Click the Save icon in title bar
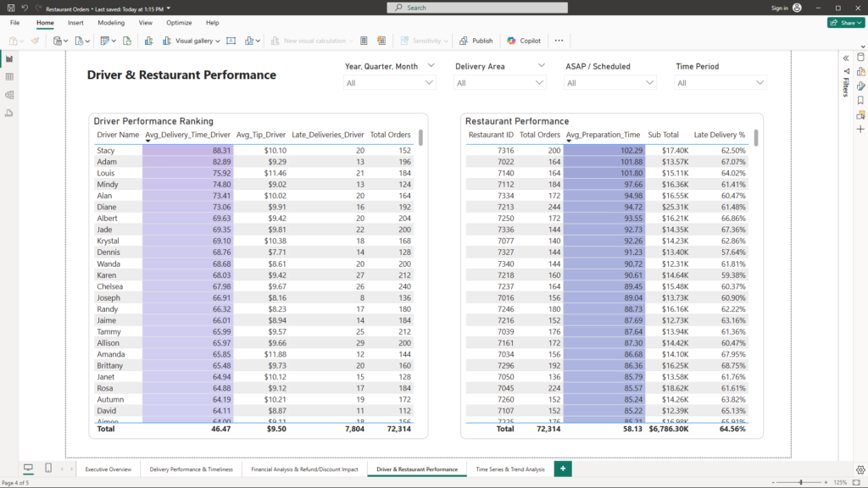The height and width of the screenshot is (488, 868). (10, 8)
